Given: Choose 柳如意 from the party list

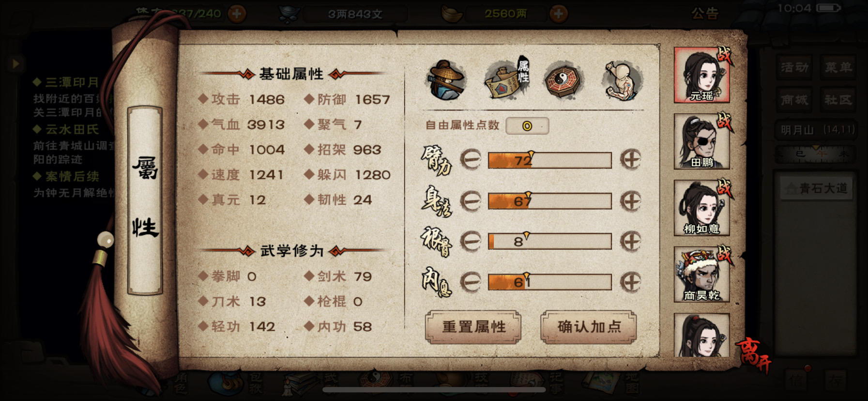Looking at the screenshot, I should 701,208.
